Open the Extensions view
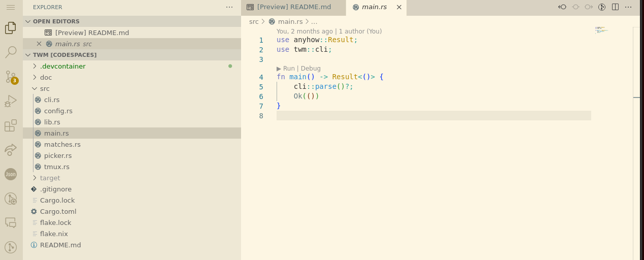644x260 pixels. tap(11, 125)
